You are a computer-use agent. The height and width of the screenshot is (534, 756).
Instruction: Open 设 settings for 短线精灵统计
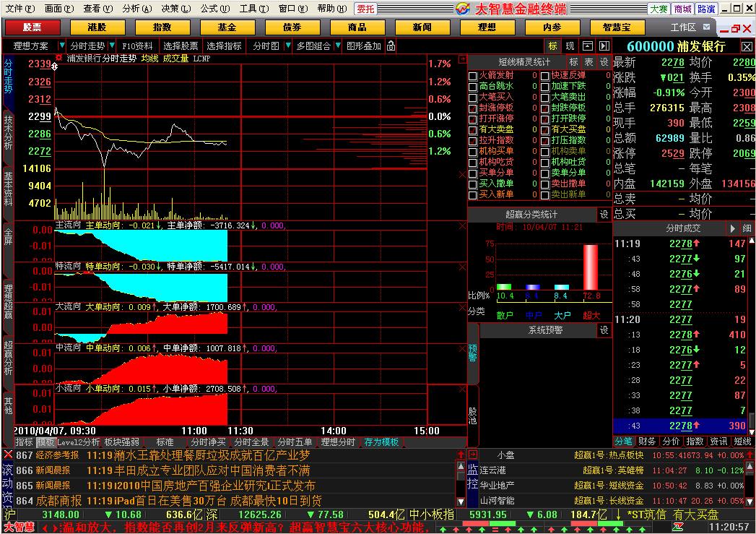point(604,61)
